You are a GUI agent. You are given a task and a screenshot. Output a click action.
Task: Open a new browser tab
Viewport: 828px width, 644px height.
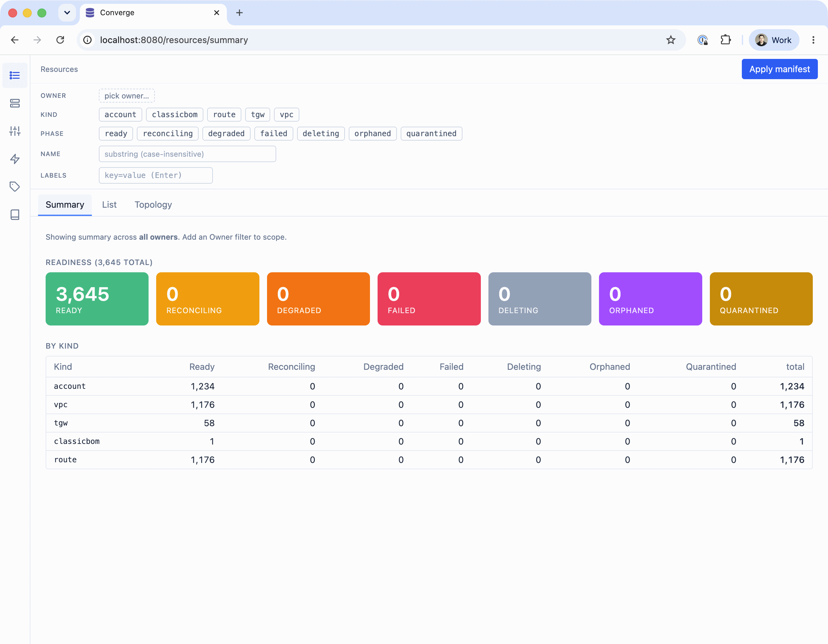coord(239,13)
